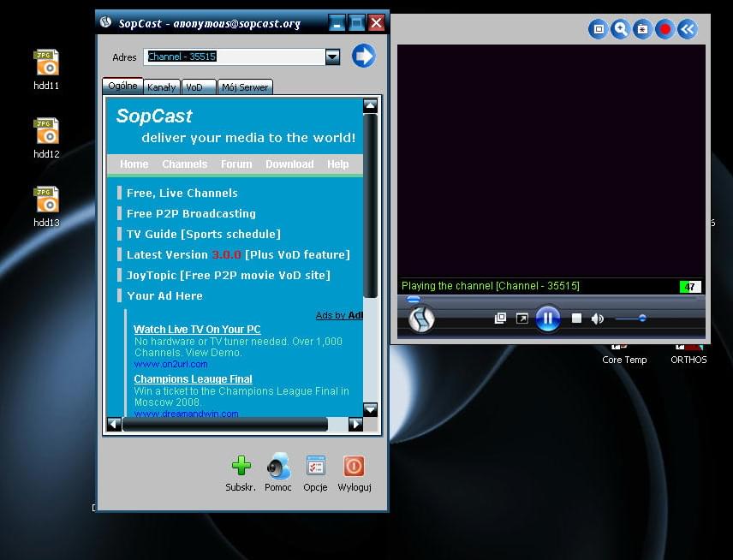Click the double-arrow collapse icon in player
Viewport: 733px width, 560px height.
point(687,29)
